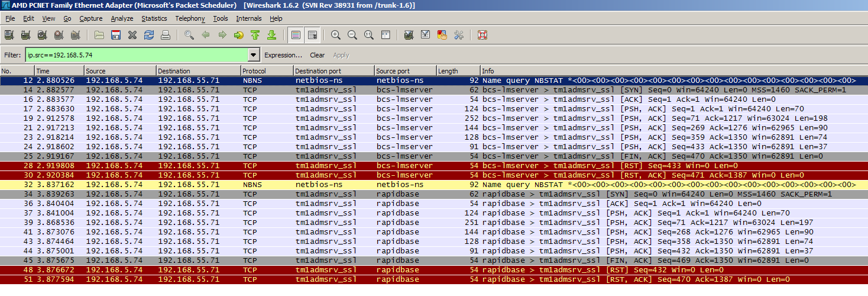Go back in packet history

click(x=206, y=35)
